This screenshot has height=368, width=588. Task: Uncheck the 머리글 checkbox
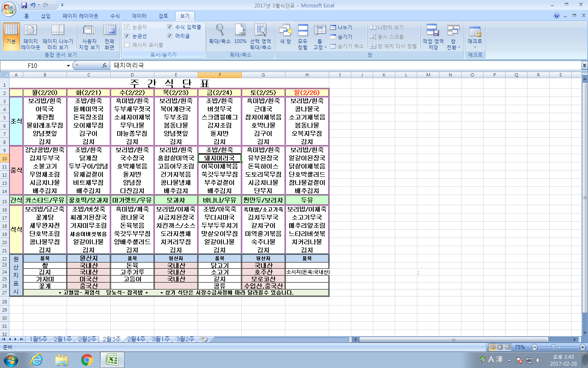click(170, 36)
